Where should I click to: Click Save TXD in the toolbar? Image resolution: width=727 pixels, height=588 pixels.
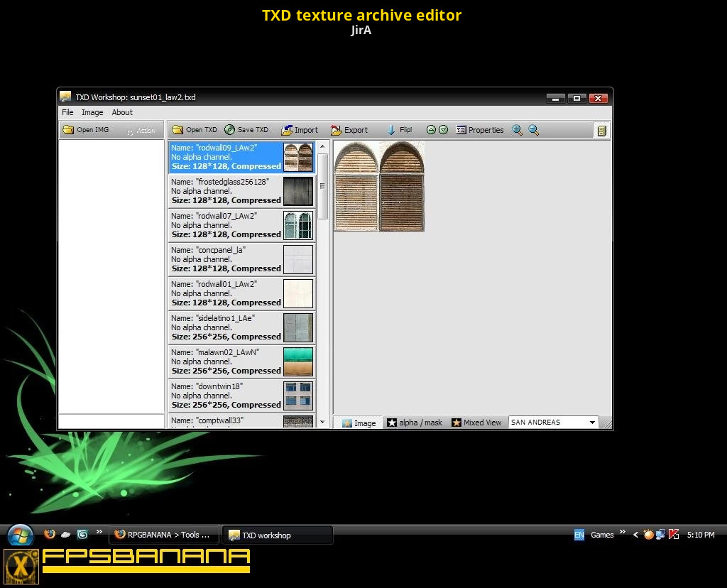pos(246,130)
